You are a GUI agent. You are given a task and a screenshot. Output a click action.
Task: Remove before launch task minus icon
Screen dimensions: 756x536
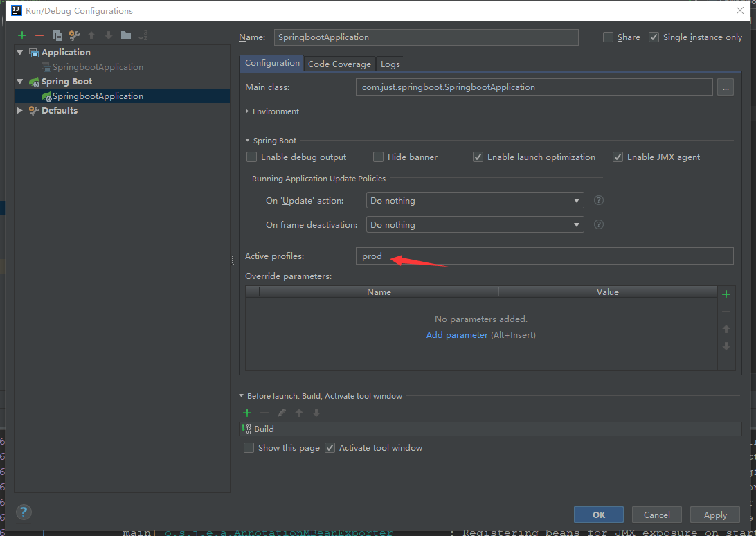pyautogui.click(x=264, y=413)
